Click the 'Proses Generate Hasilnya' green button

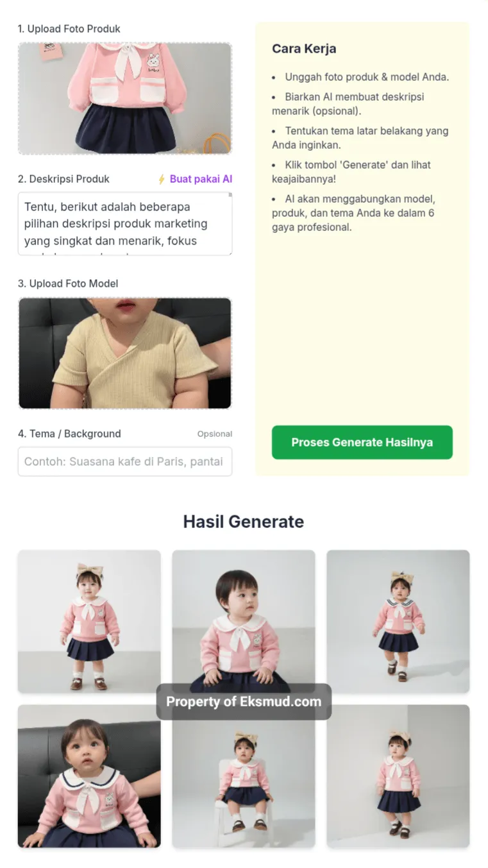[362, 442]
